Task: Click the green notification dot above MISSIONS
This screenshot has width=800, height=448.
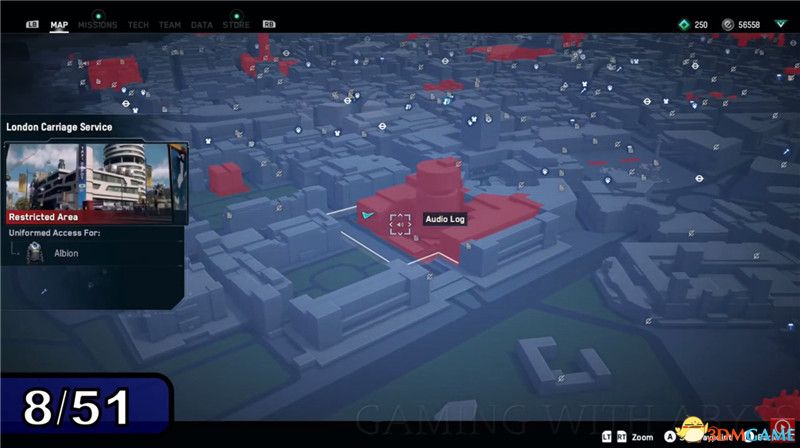Action: (x=98, y=16)
